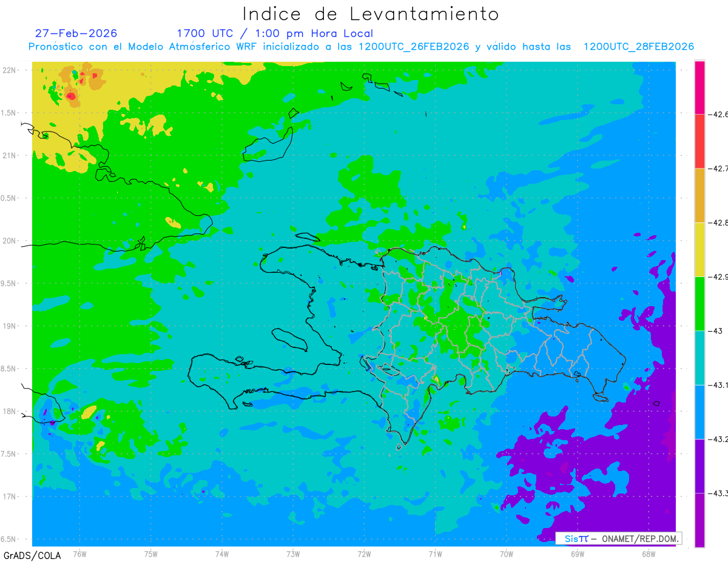
Task: Click the '76W' longitude label
Action: coord(79,554)
